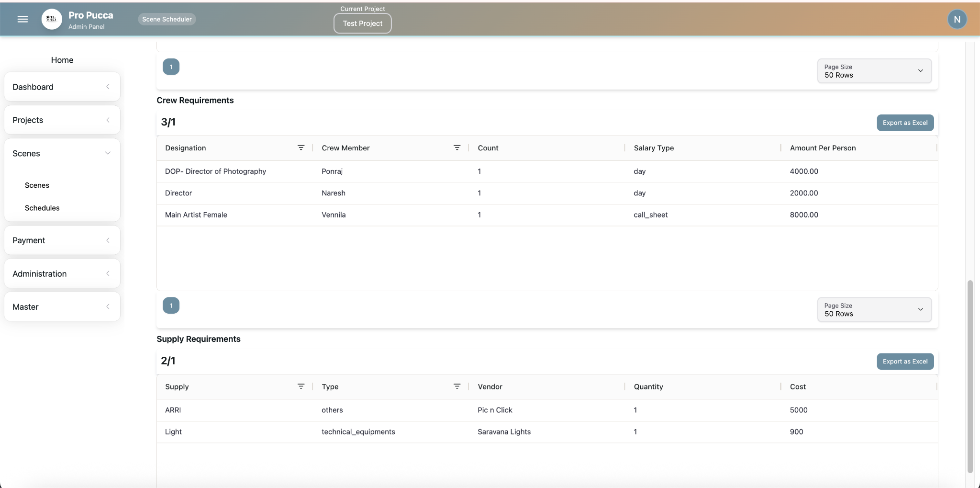Open Scenes submenu item
The height and width of the screenshot is (488, 980).
click(x=37, y=185)
